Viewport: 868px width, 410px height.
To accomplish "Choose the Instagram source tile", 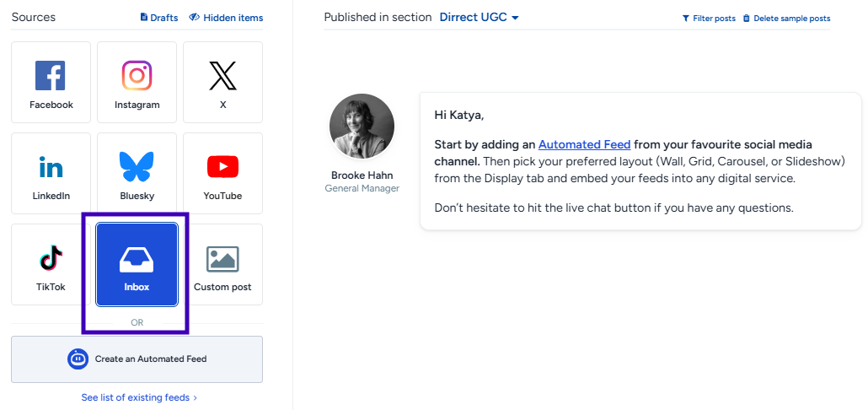I will click(x=137, y=76).
